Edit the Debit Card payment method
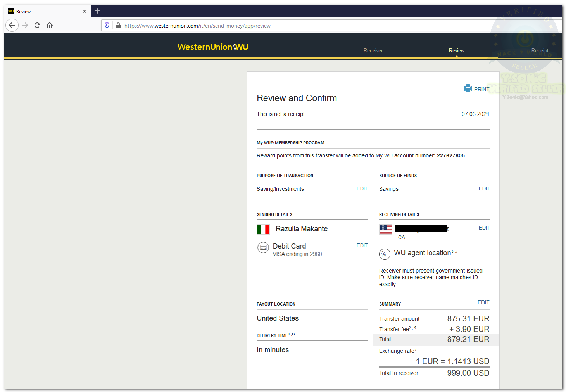The image size is (566, 392). [362, 245]
